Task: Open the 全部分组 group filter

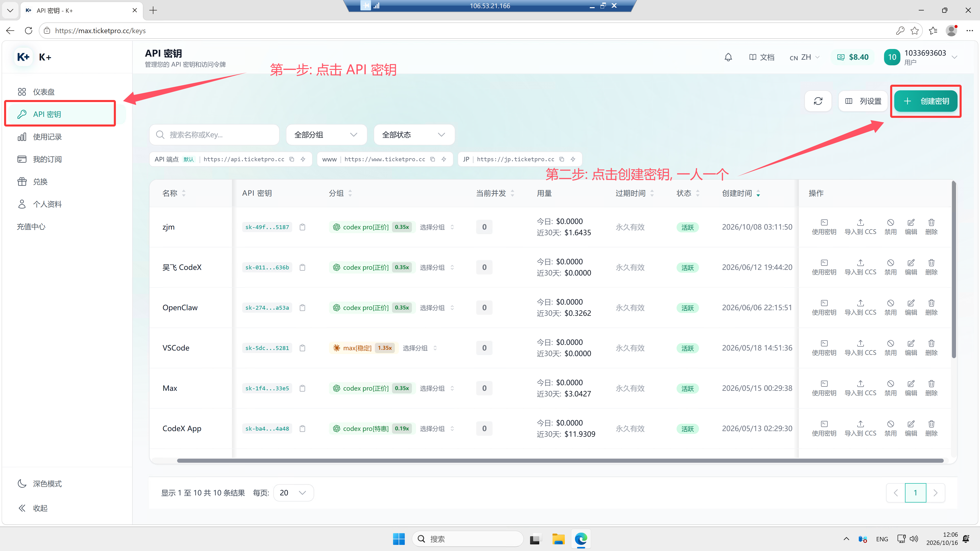Action: click(x=326, y=135)
